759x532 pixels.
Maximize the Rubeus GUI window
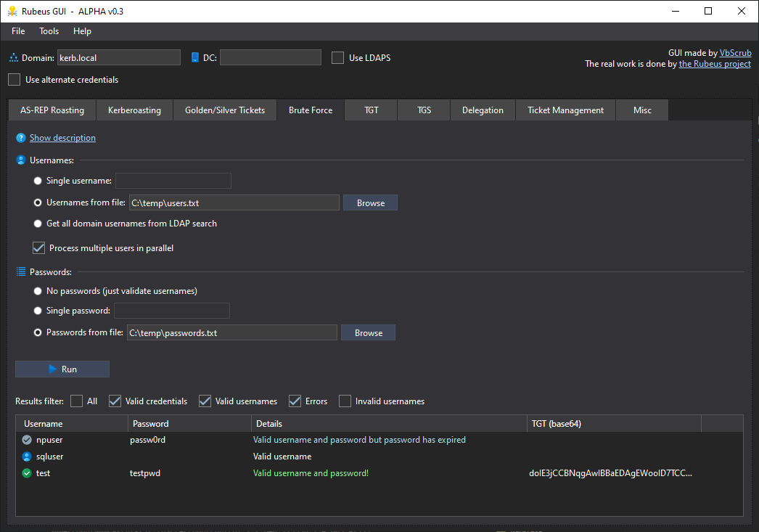(708, 11)
